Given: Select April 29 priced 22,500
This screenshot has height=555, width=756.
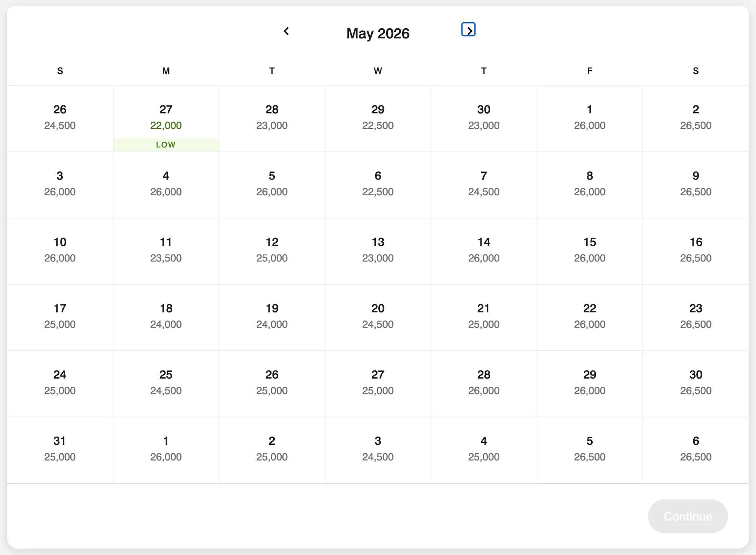Looking at the screenshot, I should click(378, 119).
